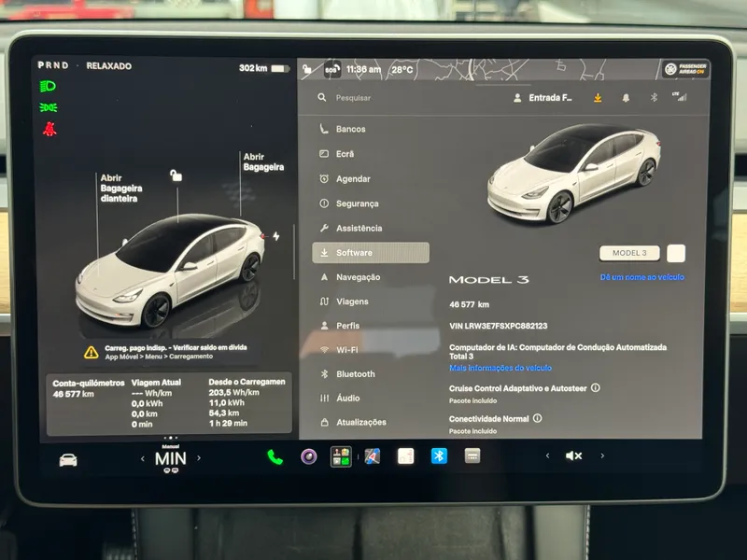Click the 'Dê um nome ao veículo' link
Viewport: 747px width, 560px height.
[642, 277]
